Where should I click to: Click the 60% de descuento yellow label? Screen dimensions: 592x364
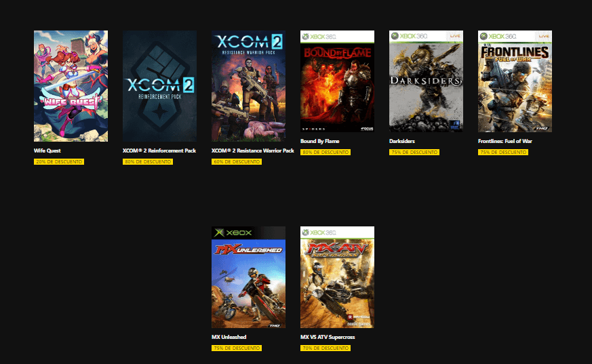pos(237,161)
